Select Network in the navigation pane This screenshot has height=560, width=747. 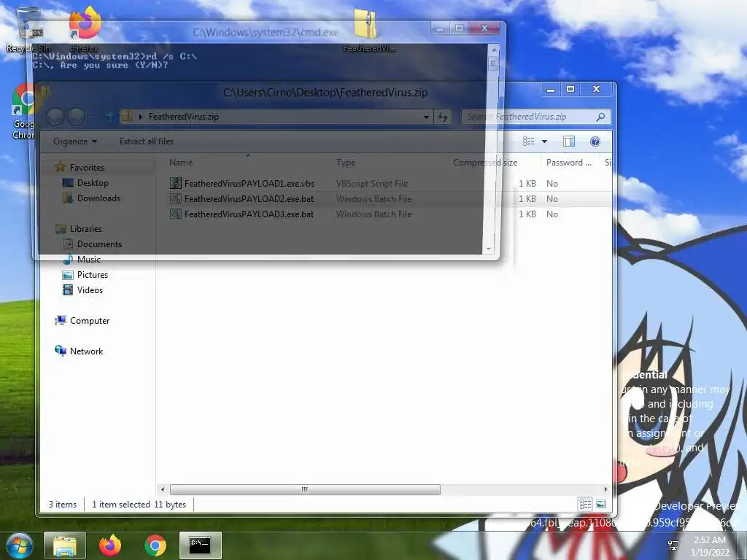point(86,351)
